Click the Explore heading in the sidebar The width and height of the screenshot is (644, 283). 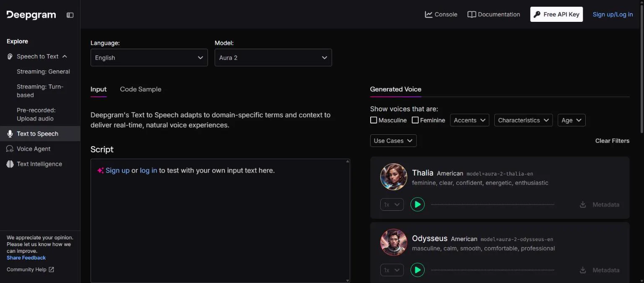17,41
